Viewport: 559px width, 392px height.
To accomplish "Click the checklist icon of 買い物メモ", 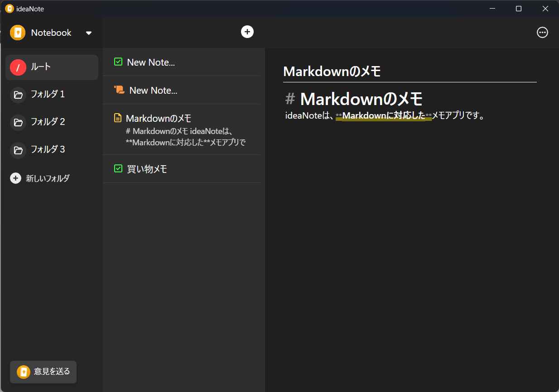I will click(x=118, y=168).
